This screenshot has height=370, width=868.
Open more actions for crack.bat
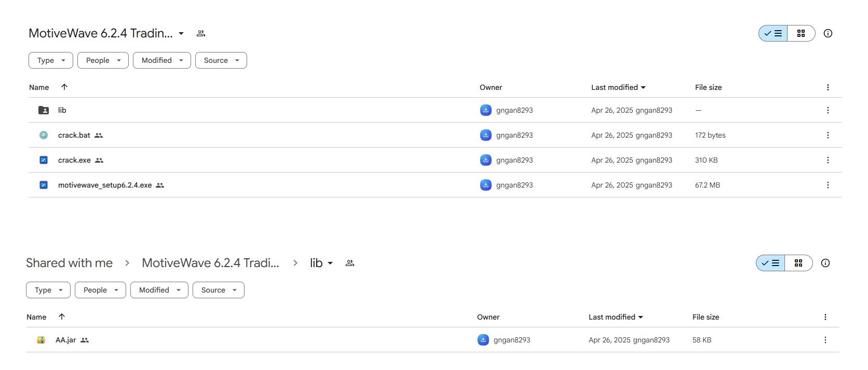[x=828, y=135]
